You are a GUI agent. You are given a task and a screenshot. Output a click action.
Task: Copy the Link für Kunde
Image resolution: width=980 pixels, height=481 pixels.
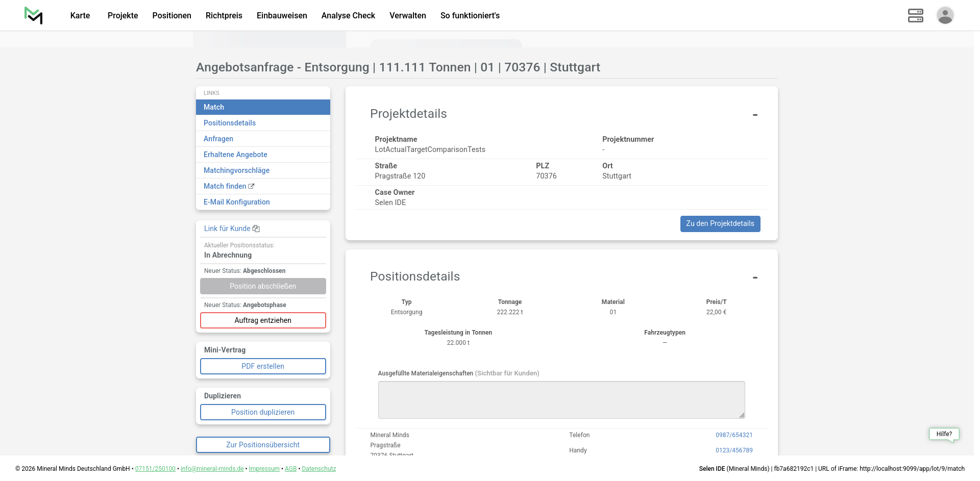coord(232,229)
